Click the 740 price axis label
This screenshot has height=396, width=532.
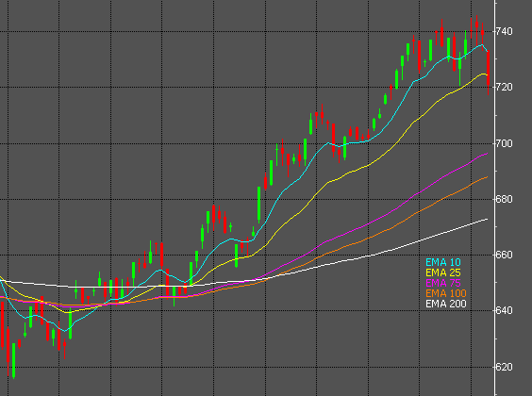504,31
